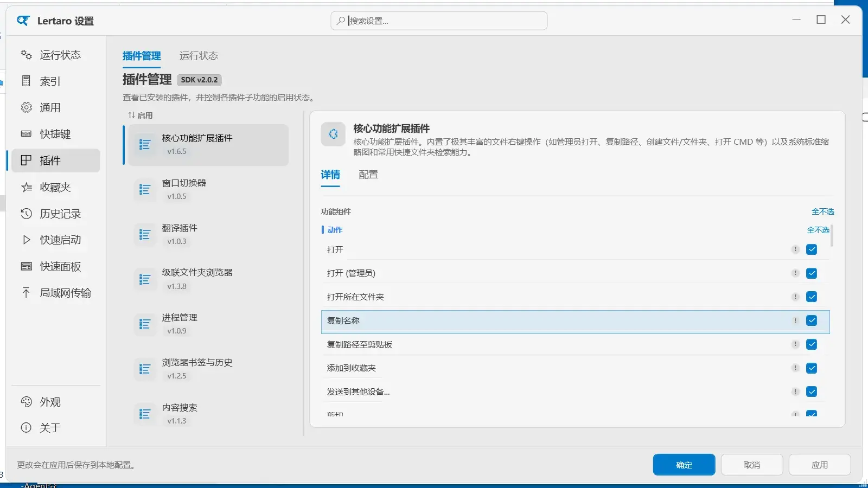The height and width of the screenshot is (488, 868).
Task: Click the puzzle-piece icon in the plugin detail header
Action: [x=333, y=134]
